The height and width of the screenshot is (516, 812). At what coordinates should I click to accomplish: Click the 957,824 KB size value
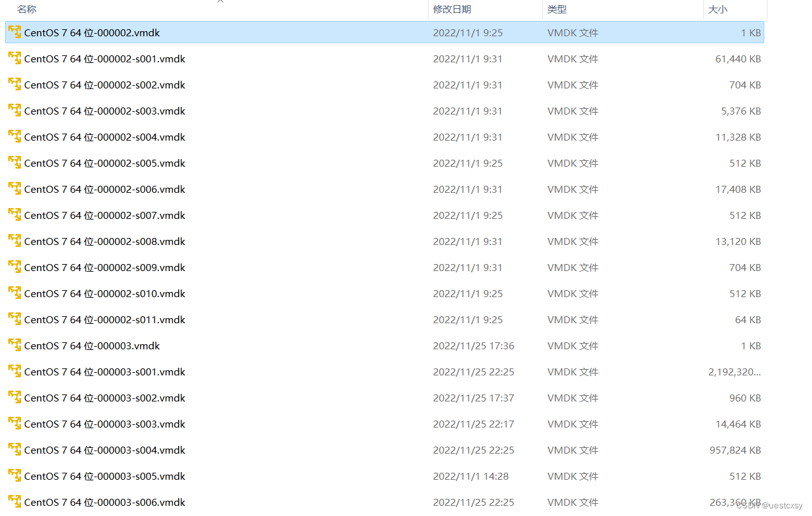[x=735, y=450]
